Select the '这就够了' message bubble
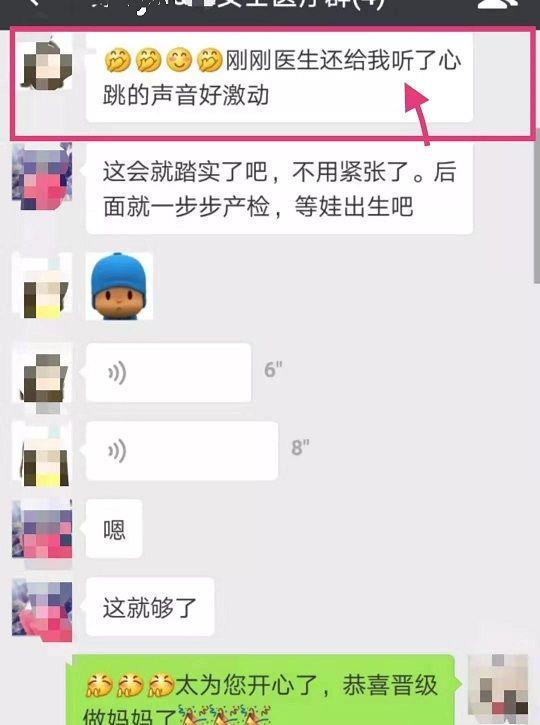 [x=150, y=607]
